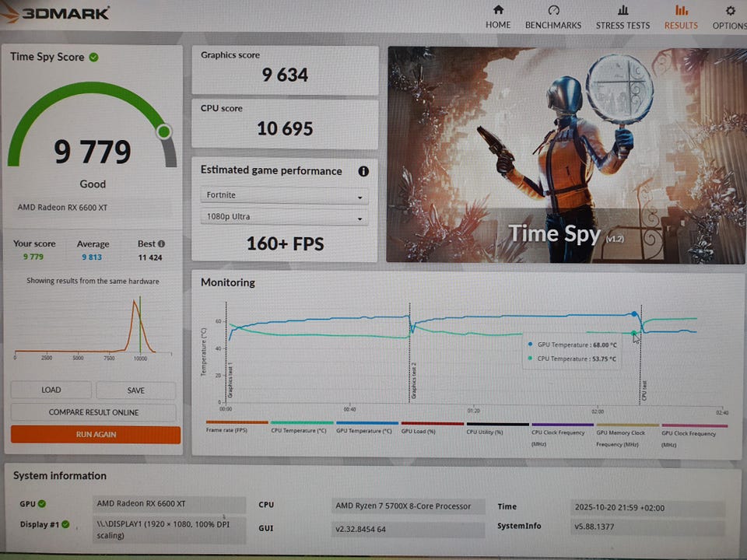
Task: Click the Average score 9 813
Action: click(92, 257)
